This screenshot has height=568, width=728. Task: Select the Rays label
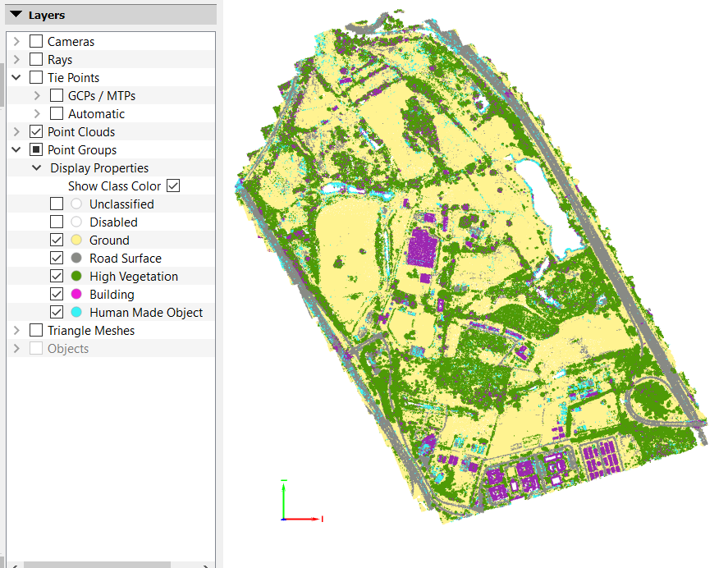pyautogui.click(x=60, y=60)
